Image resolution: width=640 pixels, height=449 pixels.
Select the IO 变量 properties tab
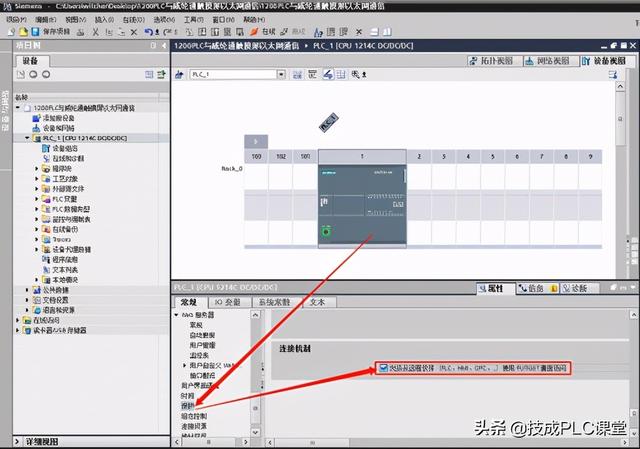(228, 302)
